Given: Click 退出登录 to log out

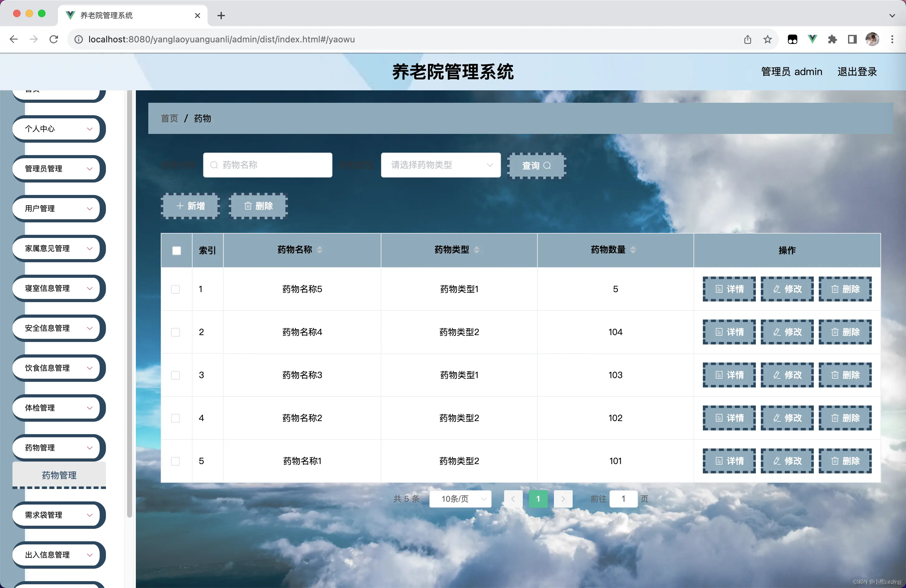Looking at the screenshot, I should (x=857, y=72).
